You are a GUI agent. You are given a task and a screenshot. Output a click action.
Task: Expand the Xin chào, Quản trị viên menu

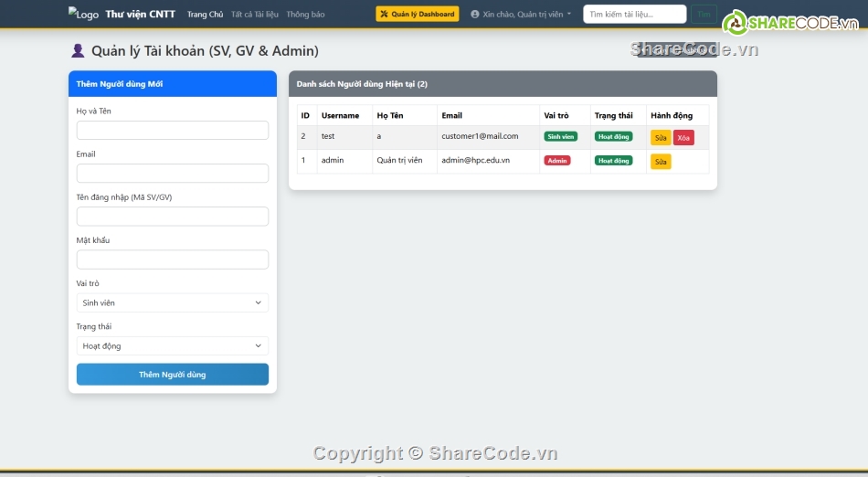click(523, 15)
